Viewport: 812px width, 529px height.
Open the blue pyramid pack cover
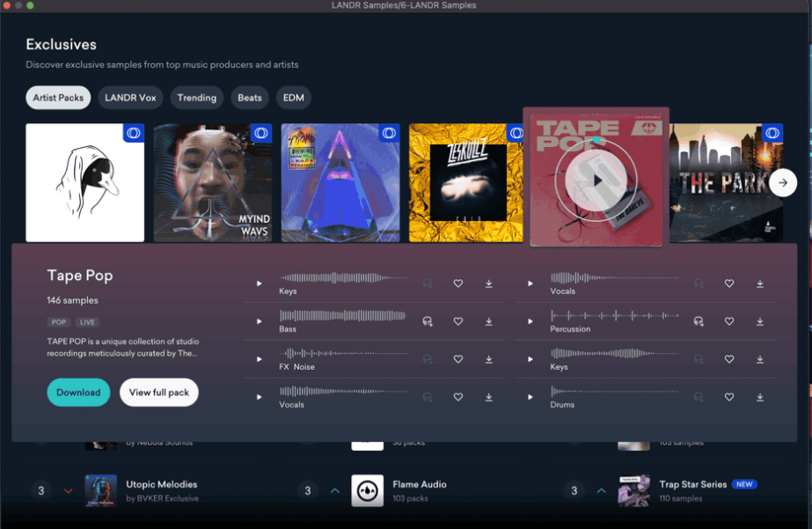(340, 182)
